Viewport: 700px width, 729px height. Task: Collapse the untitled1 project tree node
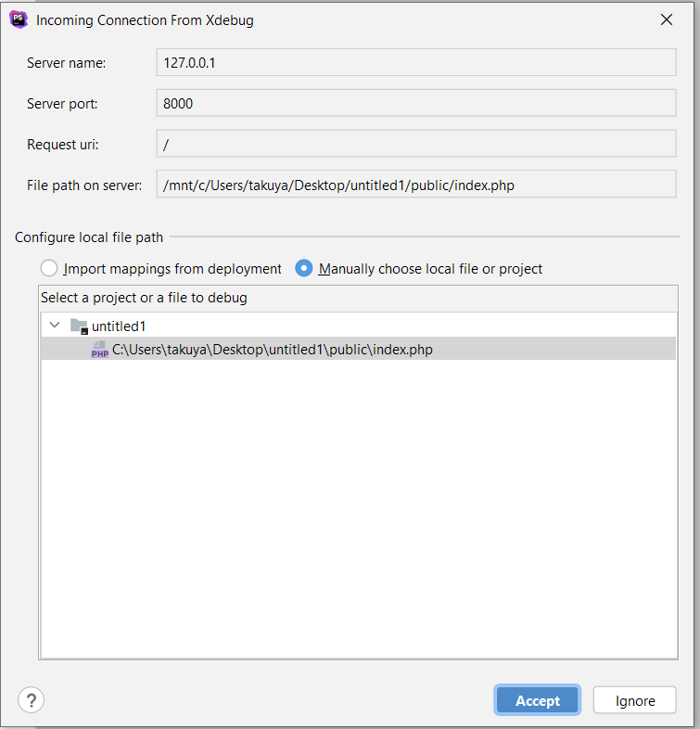coord(55,325)
